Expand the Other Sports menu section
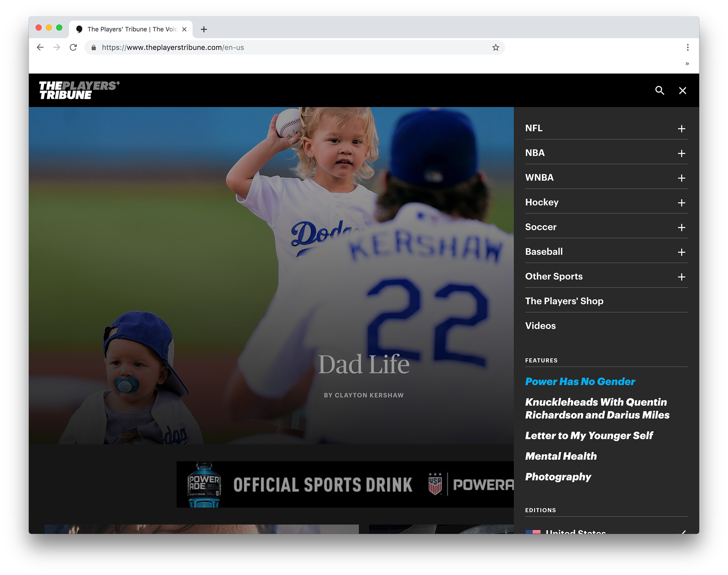Screen dimensions: 728x575 tap(681, 277)
